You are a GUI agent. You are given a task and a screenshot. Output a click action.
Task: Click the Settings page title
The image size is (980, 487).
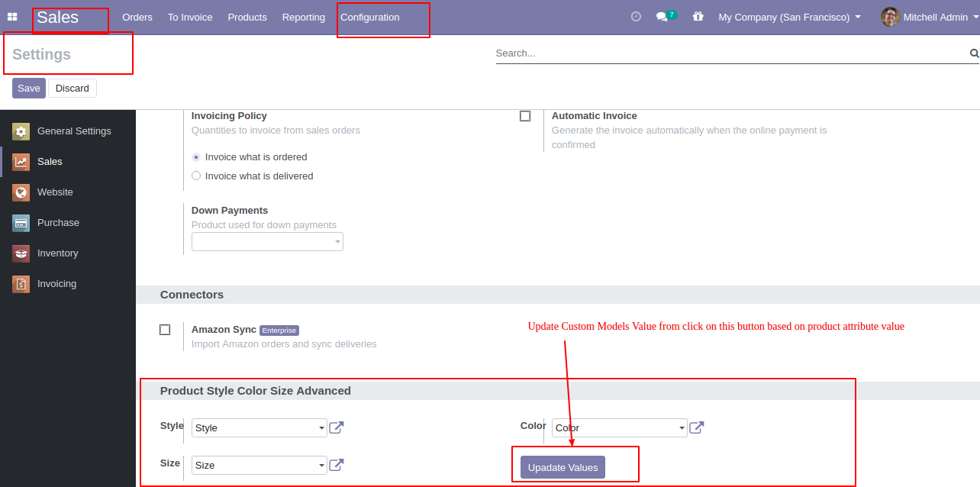41,54
